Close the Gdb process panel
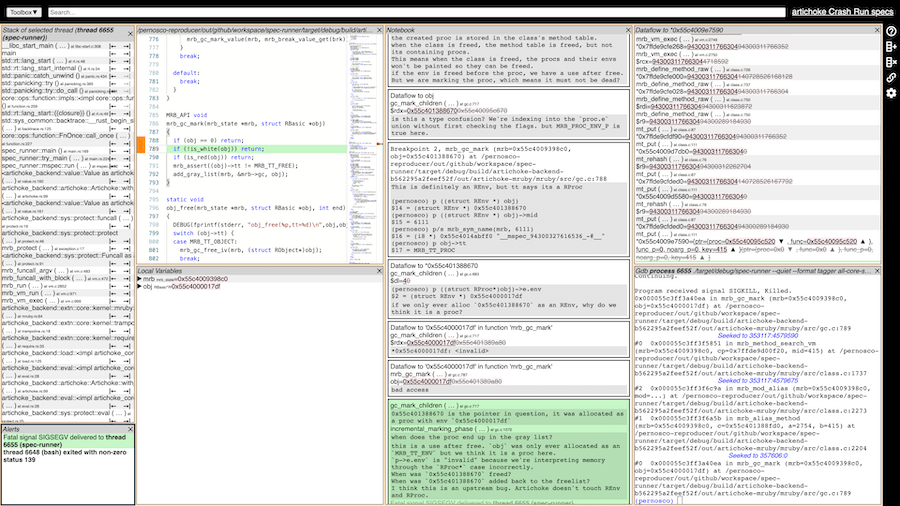The width and height of the screenshot is (900, 506). point(877,271)
